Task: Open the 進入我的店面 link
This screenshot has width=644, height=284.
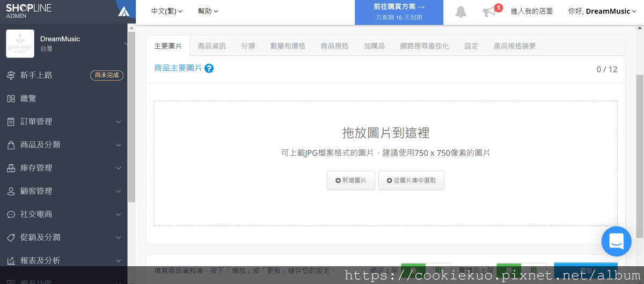Action: [531, 11]
